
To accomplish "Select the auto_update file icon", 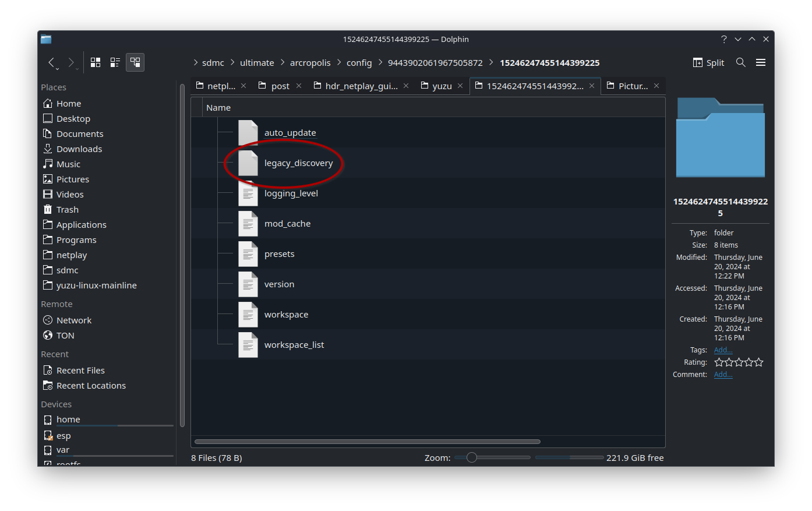I will tap(248, 132).
